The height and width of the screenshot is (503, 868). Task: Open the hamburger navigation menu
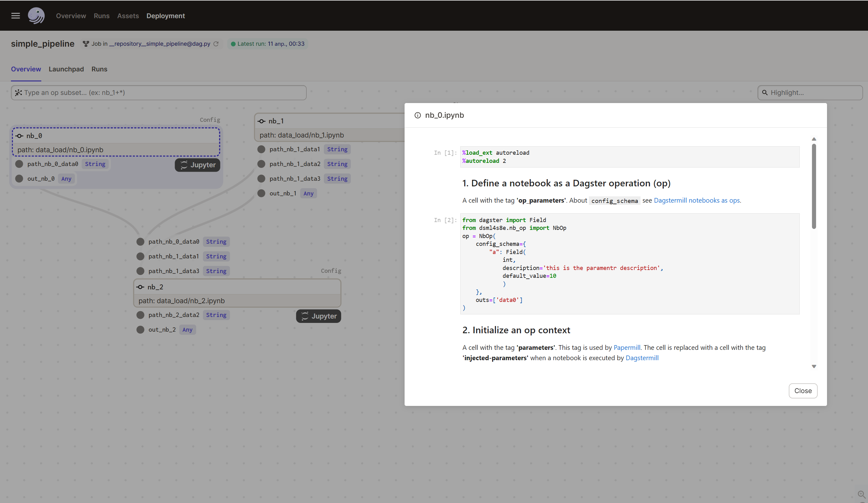tap(16, 16)
